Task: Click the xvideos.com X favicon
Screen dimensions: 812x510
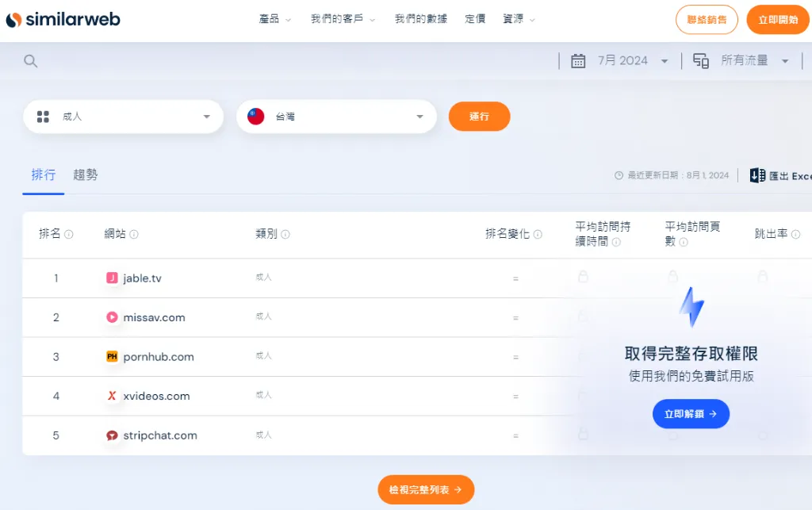Action: tap(112, 396)
